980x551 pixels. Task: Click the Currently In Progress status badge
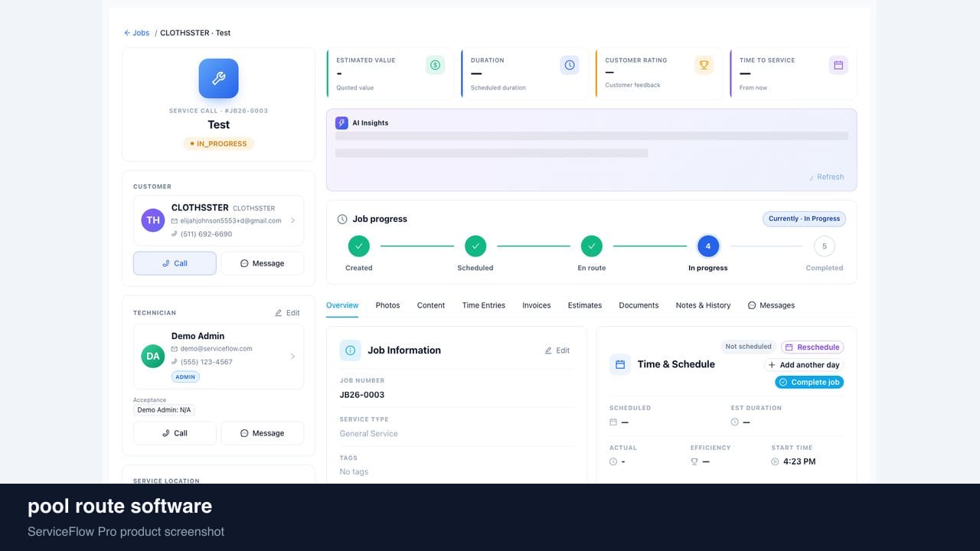pos(804,219)
